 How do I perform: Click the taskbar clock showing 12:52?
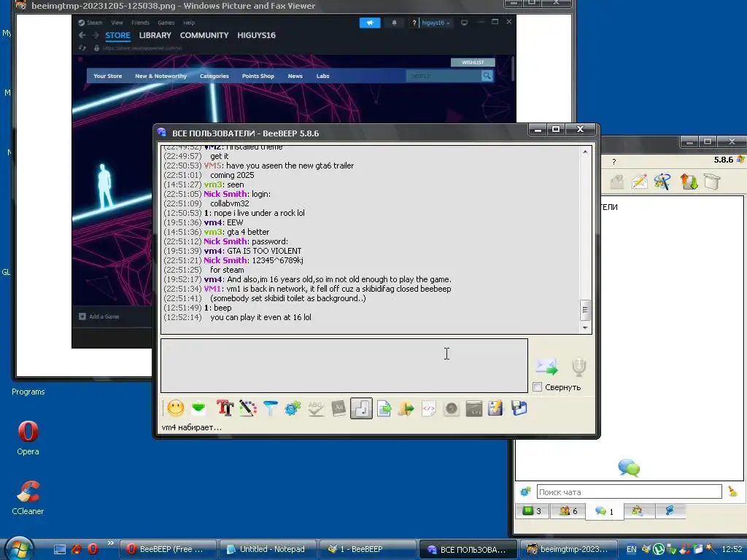click(x=732, y=549)
